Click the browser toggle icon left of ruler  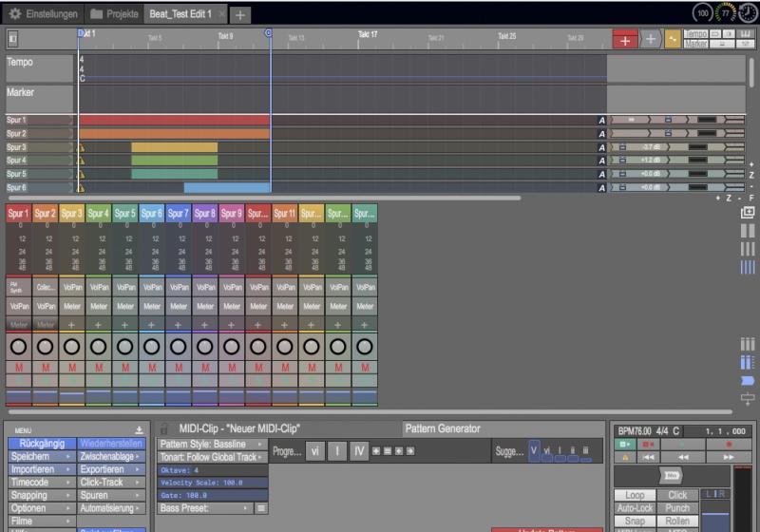(12, 39)
